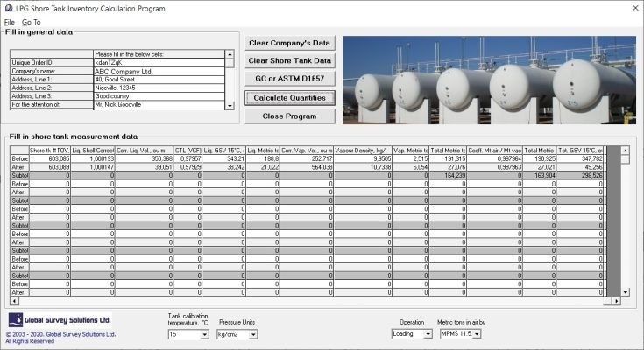Click scroll-down arrow of tank measurement table

626,291
